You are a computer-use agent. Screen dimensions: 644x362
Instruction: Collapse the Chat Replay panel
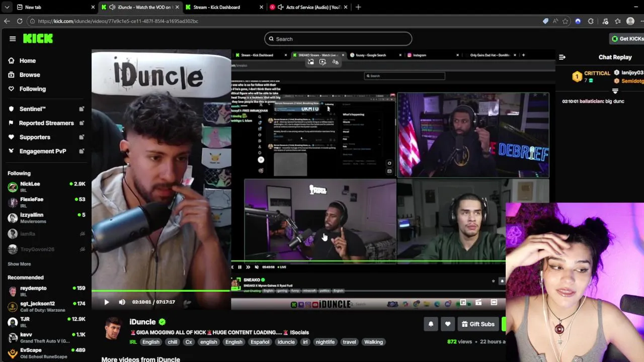pyautogui.click(x=562, y=57)
